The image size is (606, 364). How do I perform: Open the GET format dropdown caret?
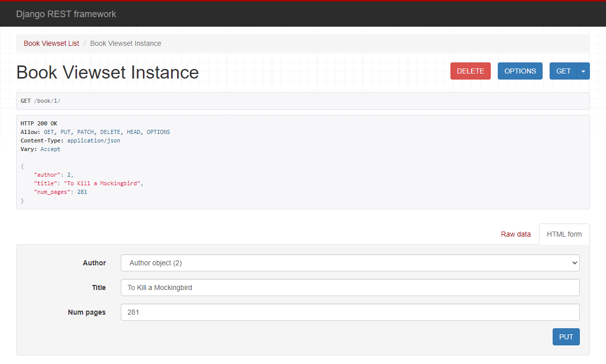(582, 71)
